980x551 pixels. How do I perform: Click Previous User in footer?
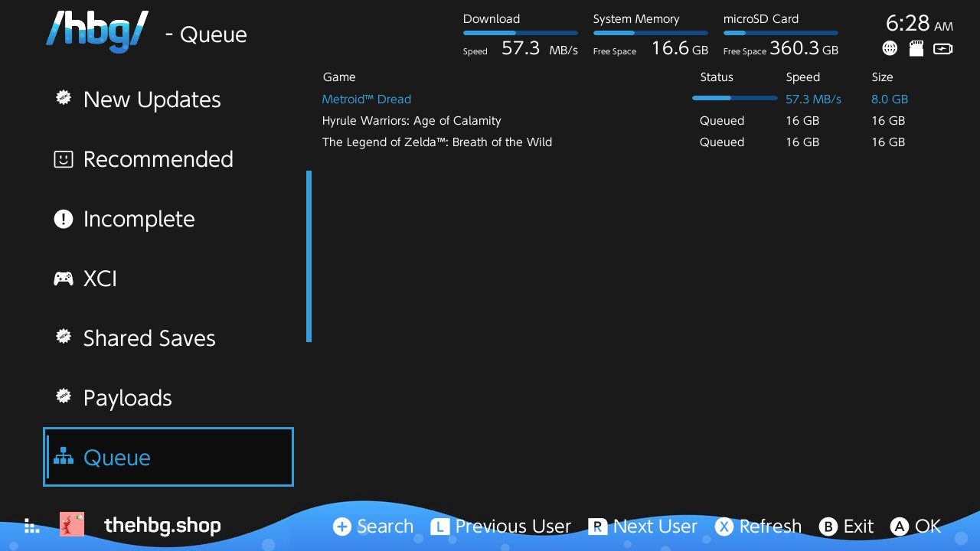[513, 527]
